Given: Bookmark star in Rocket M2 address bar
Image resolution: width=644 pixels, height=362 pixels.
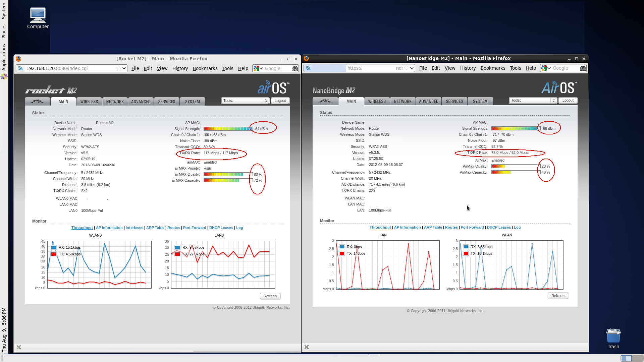Looking at the screenshot, I should [118, 68].
